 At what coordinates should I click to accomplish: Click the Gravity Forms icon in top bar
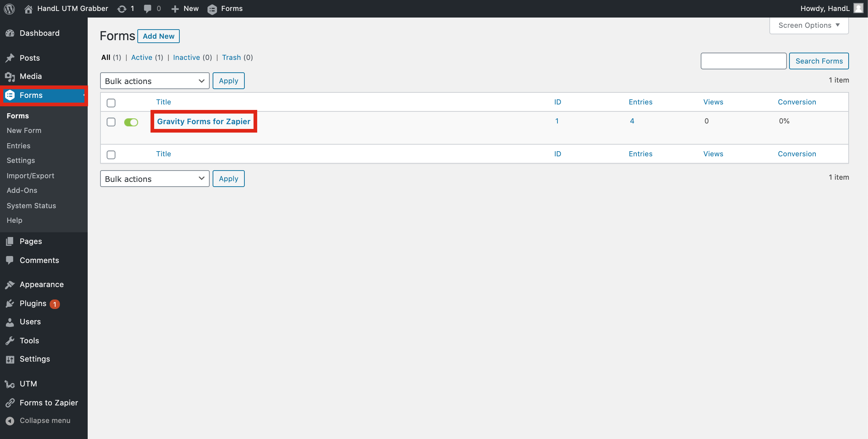[x=212, y=9]
